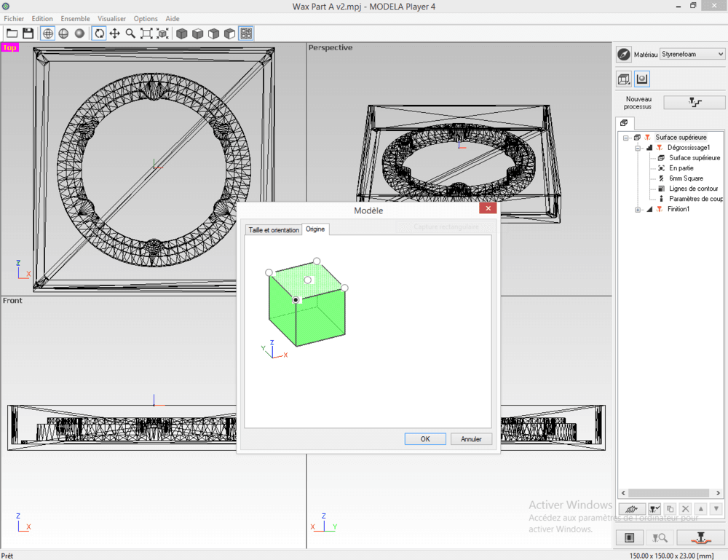Open the Aide menu
Viewport: 728px width, 560px height.
tap(173, 19)
